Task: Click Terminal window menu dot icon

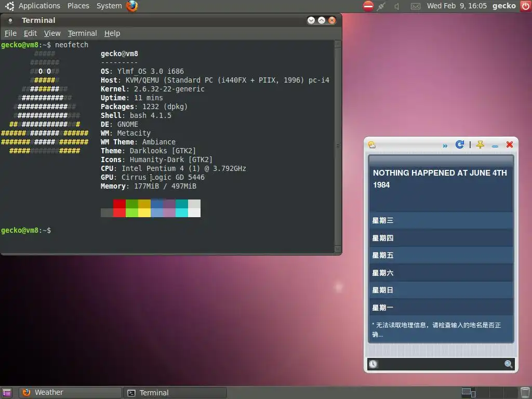Action: pos(10,21)
